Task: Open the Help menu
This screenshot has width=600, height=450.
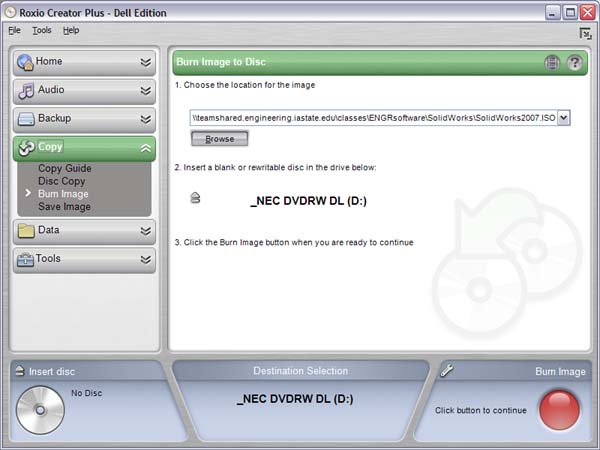Action: 71,30
